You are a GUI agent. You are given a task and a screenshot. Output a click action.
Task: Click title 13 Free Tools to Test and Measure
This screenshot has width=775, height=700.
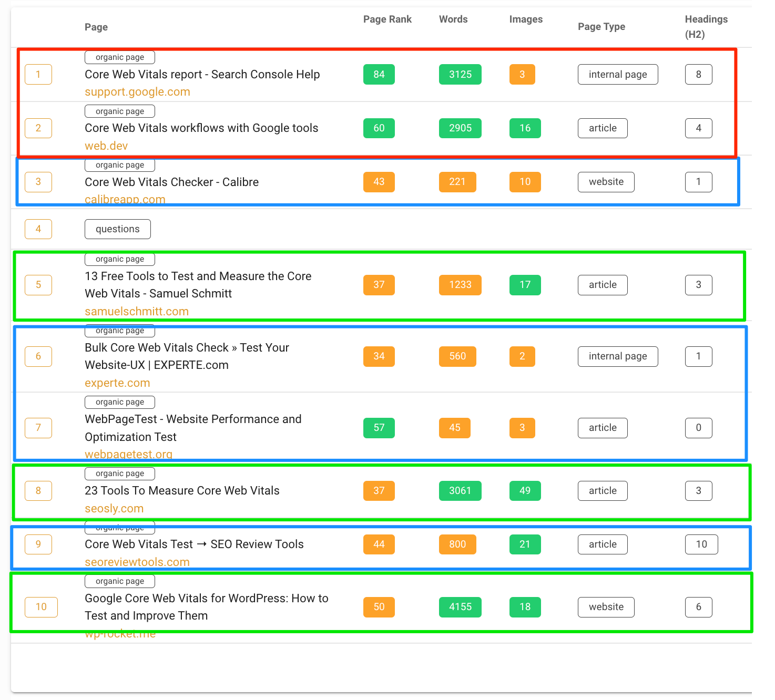[198, 285]
